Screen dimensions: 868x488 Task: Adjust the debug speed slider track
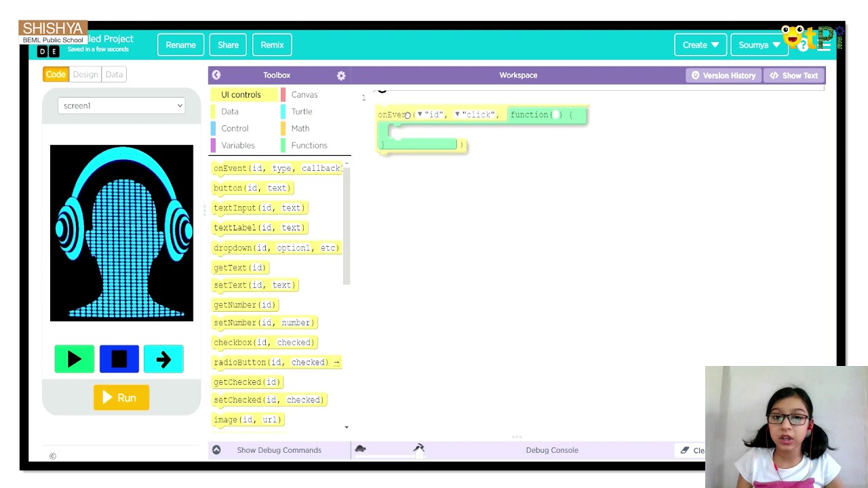tap(389, 456)
